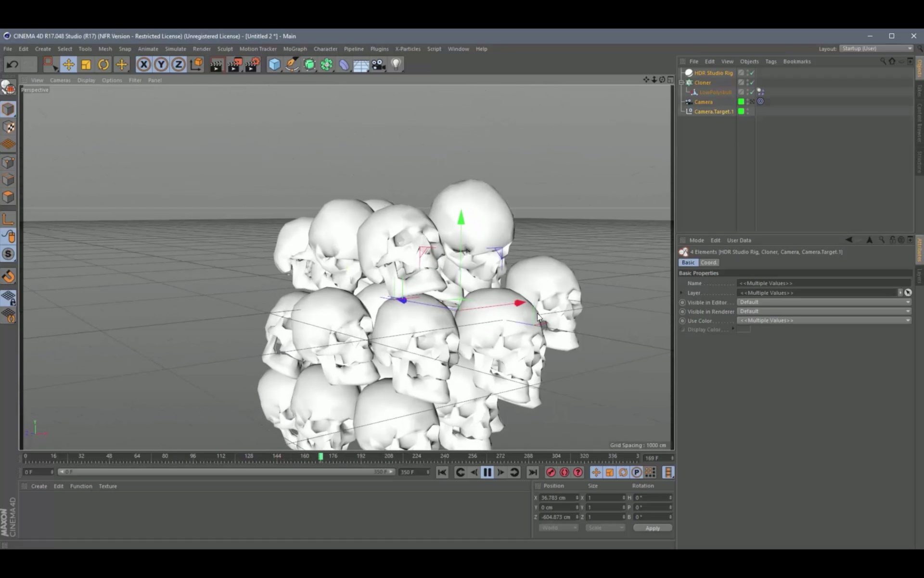Add a Light object
Image resolution: width=924 pixels, height=578 pixels.
tap(396, 65)
